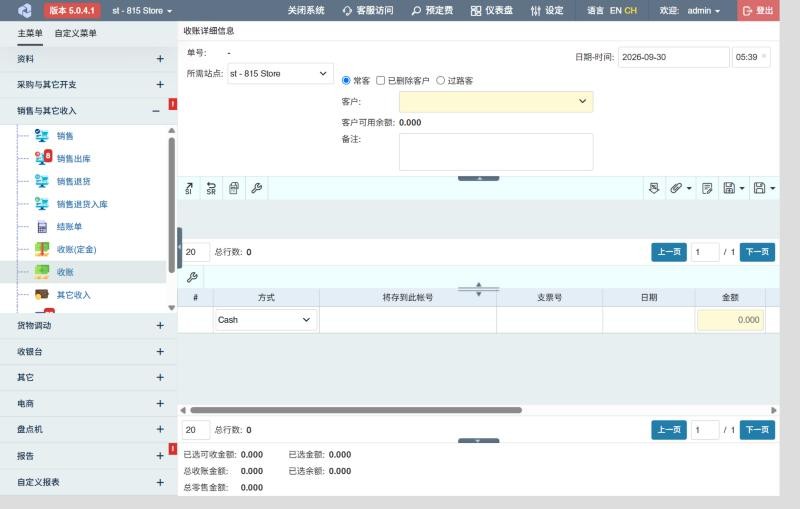Click the horizontal scrollbar of payment table
The width and height of the screenshot is (800, 509).
click(x=356, y=410)
